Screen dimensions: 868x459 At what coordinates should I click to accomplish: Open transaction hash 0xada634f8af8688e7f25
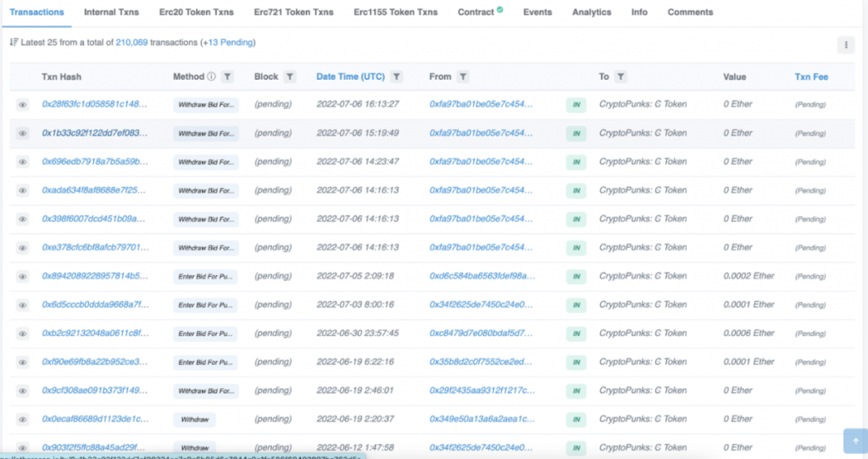[x=93, y=190]
